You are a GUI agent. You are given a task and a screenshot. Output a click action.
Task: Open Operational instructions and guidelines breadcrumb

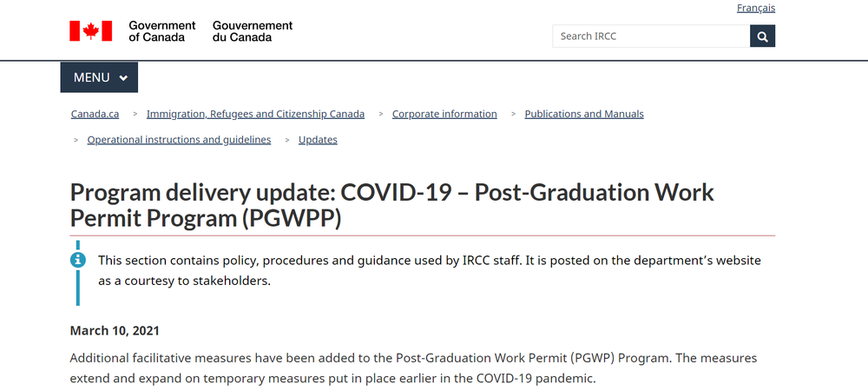pos(179,140)
